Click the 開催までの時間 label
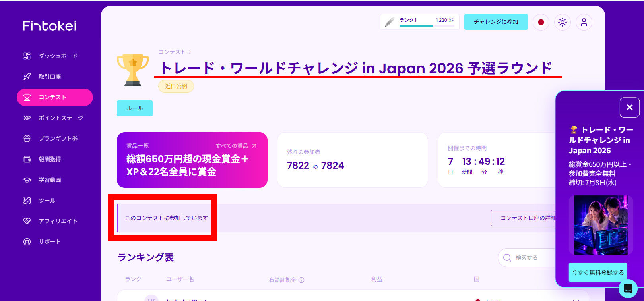 (467, 148)
